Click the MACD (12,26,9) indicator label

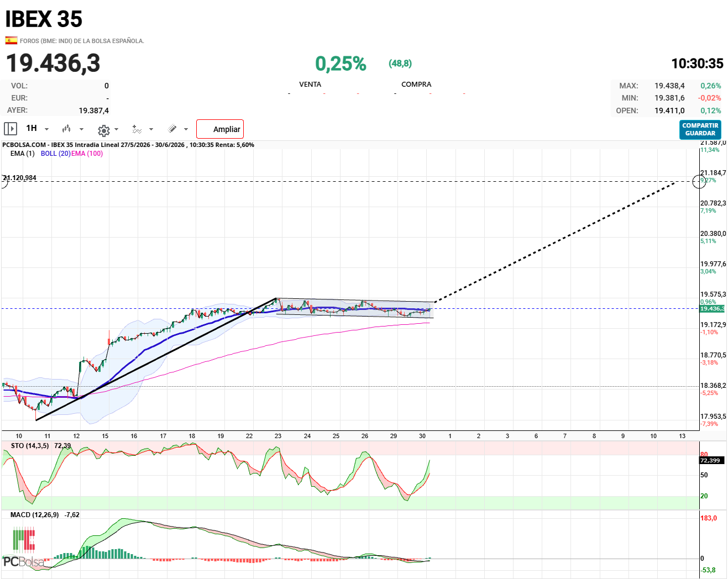34,515
